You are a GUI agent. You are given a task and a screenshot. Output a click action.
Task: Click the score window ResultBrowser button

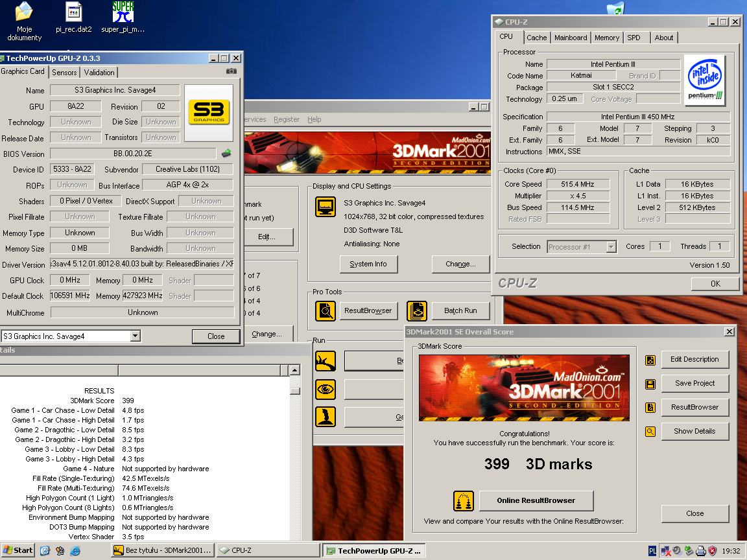(x=694, y=407)
